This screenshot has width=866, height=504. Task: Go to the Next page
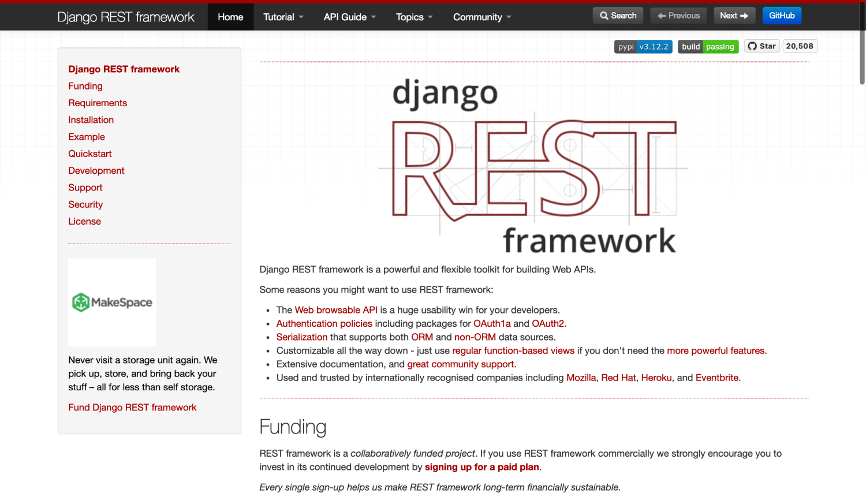click(734, 16)
